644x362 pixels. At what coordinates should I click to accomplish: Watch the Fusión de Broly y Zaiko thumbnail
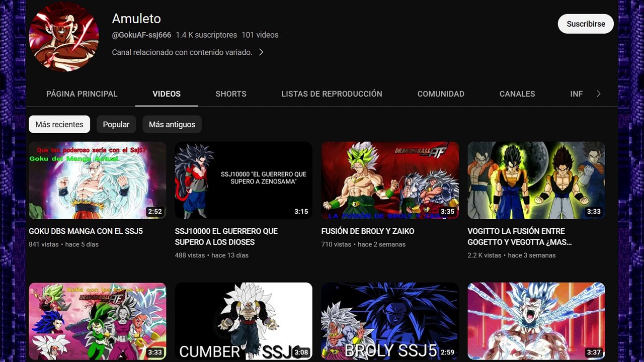390,180
